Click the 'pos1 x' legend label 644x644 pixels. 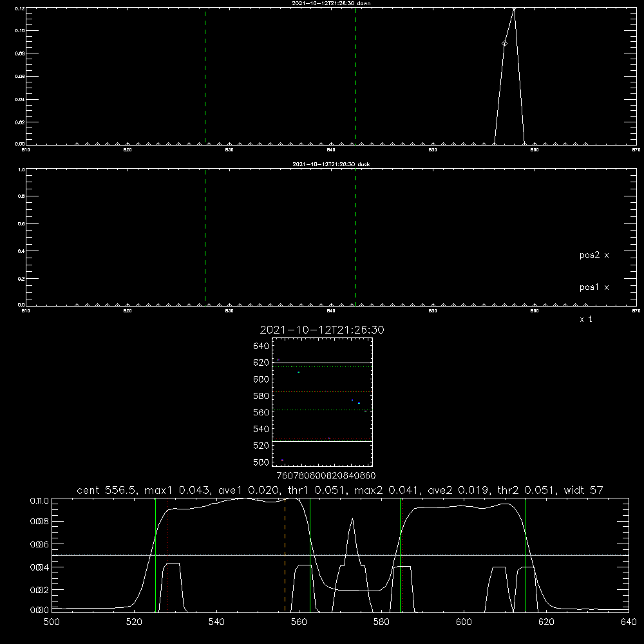[594, 287]
